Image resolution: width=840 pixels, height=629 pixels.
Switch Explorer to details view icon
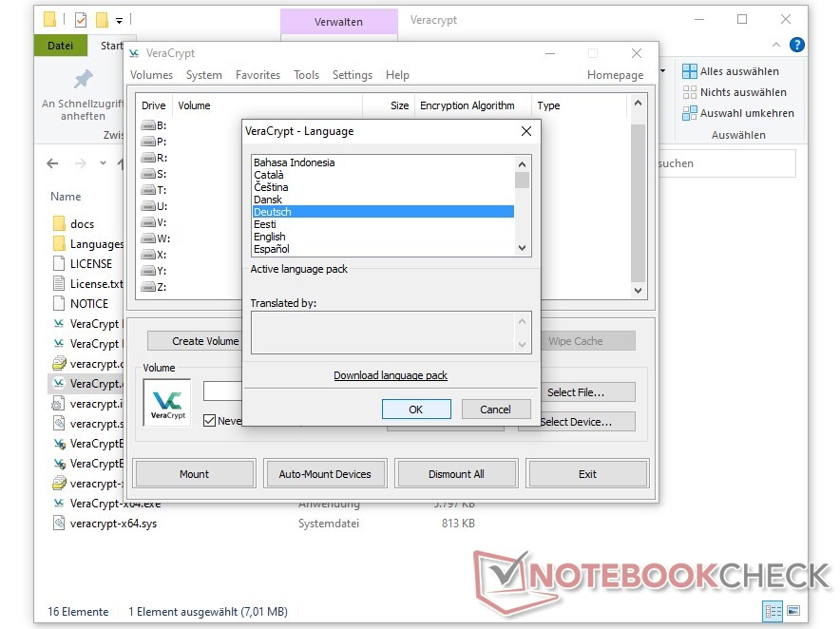[x=773, y=611]
